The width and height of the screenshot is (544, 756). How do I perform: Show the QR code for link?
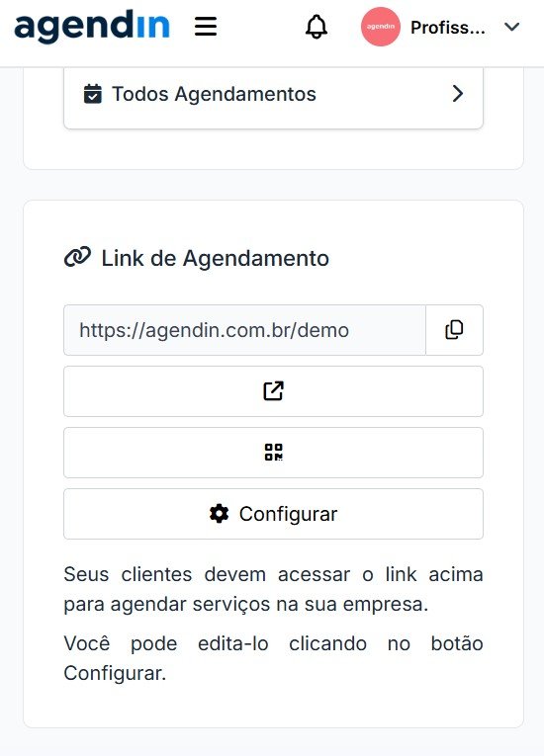(x=273, y=453)
